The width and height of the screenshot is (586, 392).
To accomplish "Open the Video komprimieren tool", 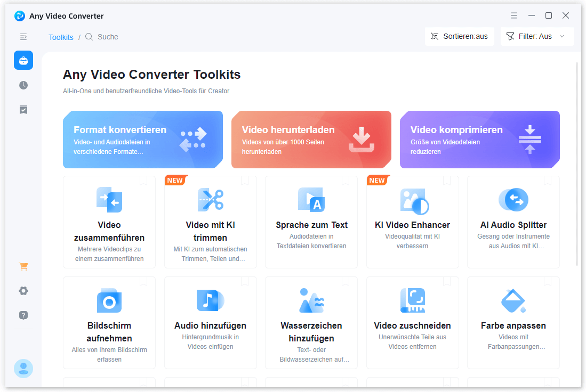I will (479, 139).
